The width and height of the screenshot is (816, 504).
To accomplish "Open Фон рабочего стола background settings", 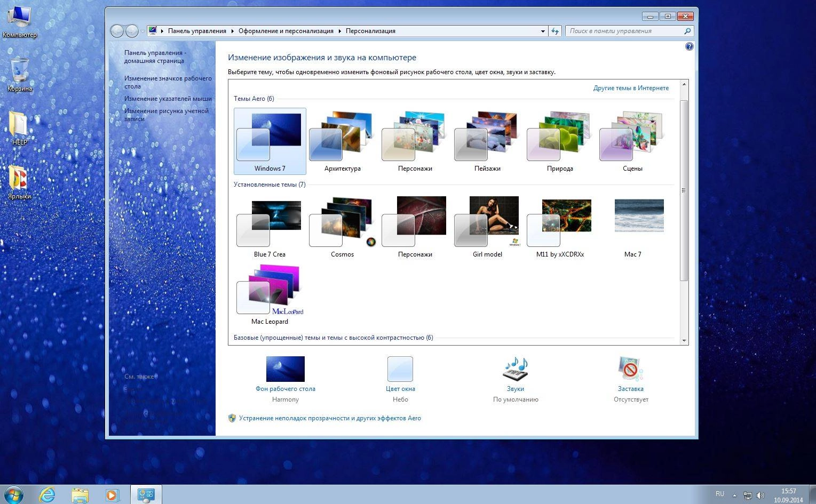I will 286,379.
